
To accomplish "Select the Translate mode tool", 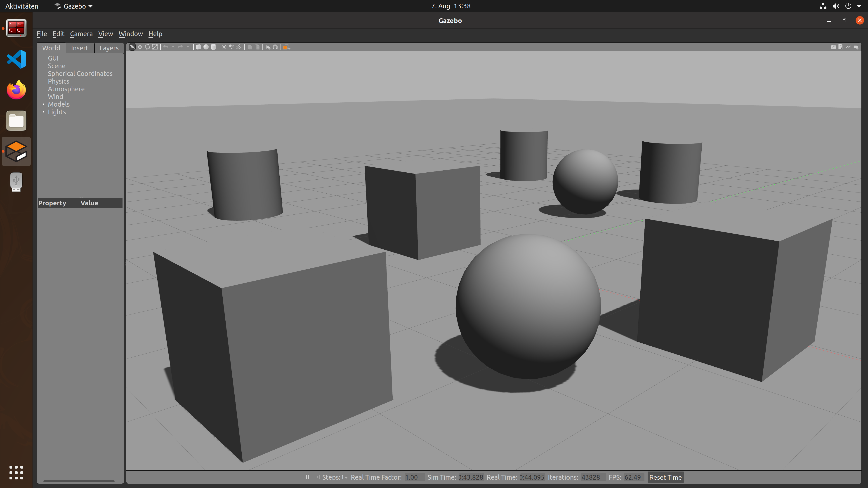I will point(140,47).
